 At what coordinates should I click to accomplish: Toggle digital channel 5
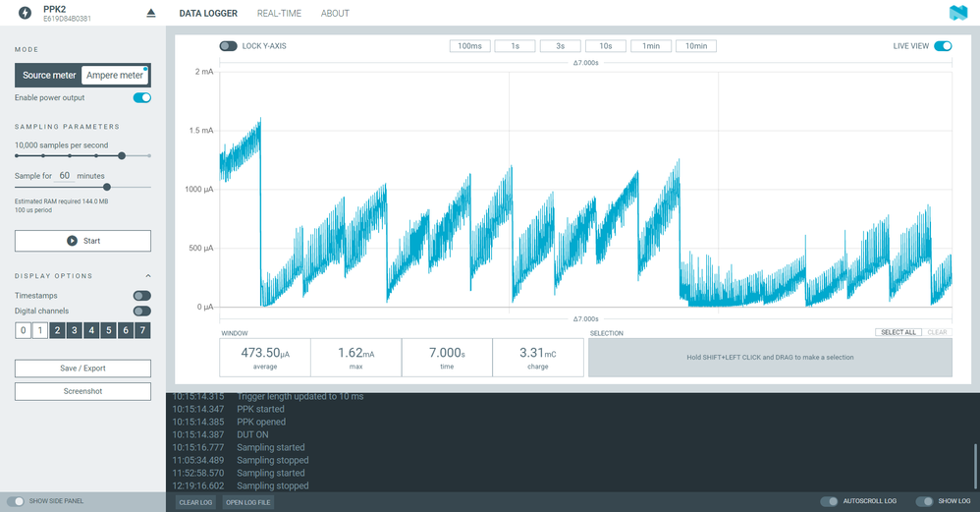click(109, 330)
